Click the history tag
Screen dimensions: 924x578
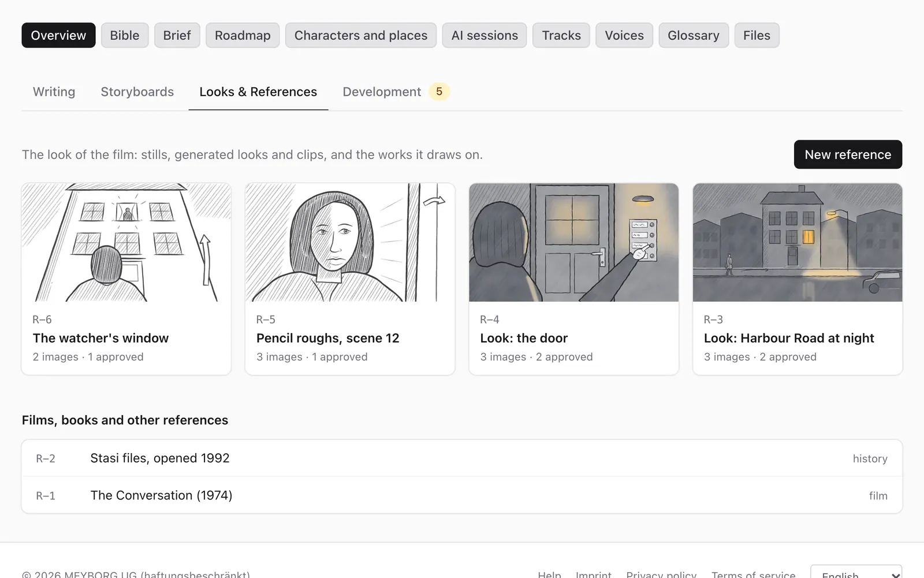coord(870,459)
